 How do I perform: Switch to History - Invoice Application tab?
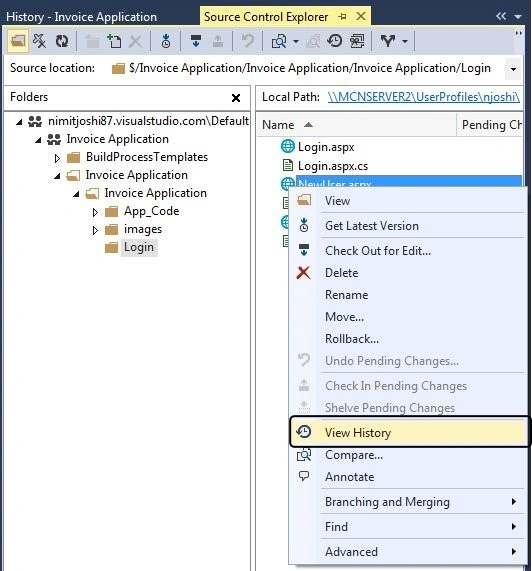[x=81, y=17]
